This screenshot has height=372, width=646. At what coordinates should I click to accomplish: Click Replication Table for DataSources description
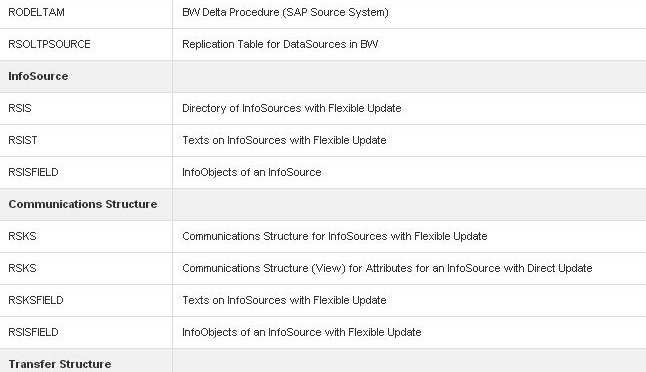point(280,44)
